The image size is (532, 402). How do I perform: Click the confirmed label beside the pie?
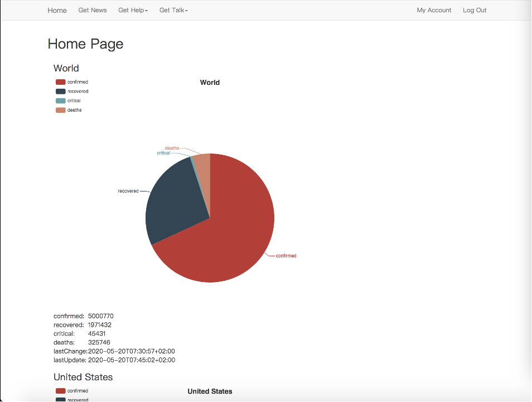click(x=286, y=256)
